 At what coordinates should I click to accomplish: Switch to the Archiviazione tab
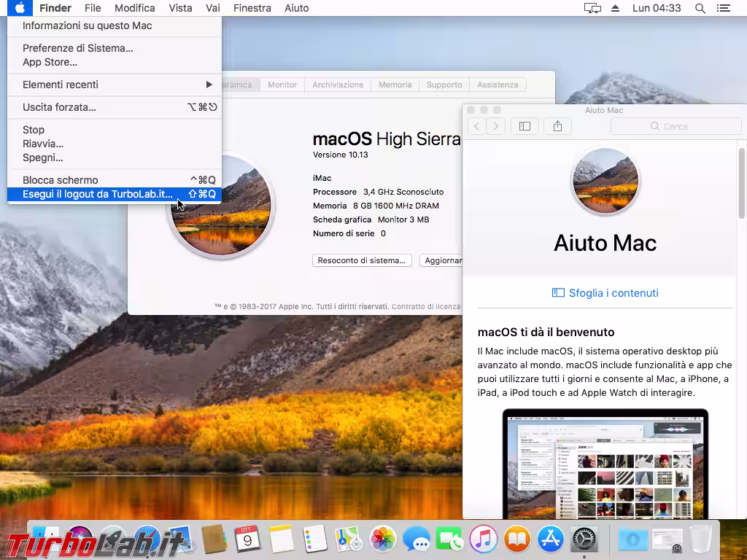pyautogui.click(x=337, y=85)
